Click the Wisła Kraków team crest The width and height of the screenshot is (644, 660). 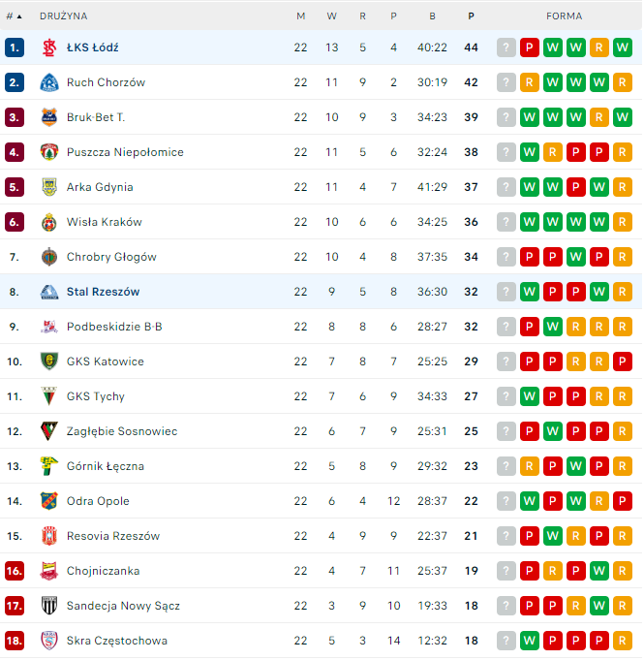click(49, 222)
